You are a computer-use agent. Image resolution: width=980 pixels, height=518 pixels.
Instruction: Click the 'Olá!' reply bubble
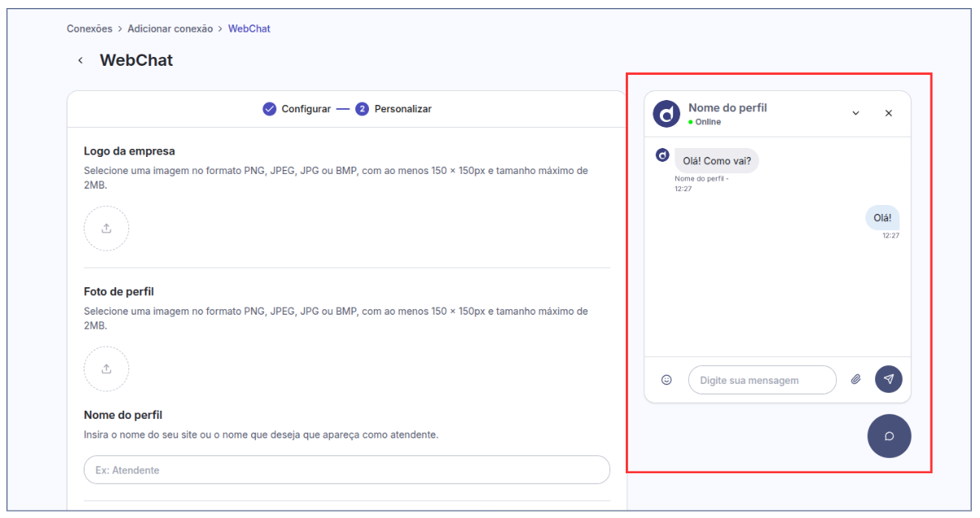882,218
